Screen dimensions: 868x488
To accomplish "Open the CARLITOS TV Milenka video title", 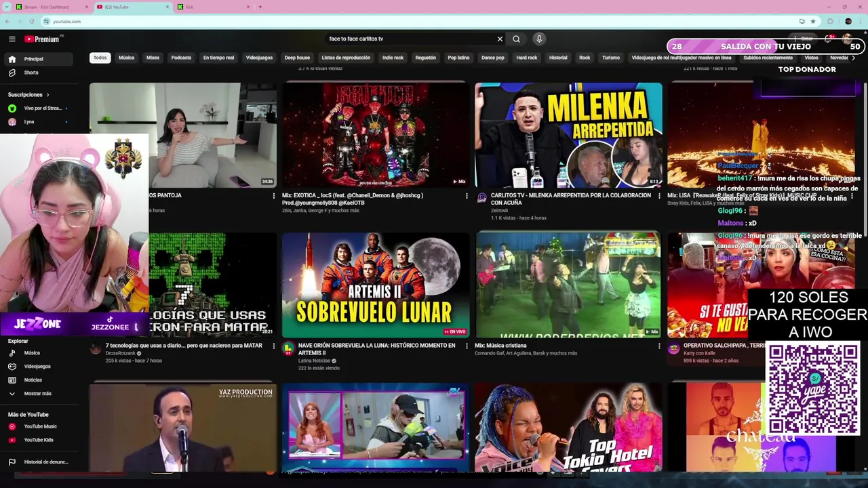I will [x=571, y=199].
